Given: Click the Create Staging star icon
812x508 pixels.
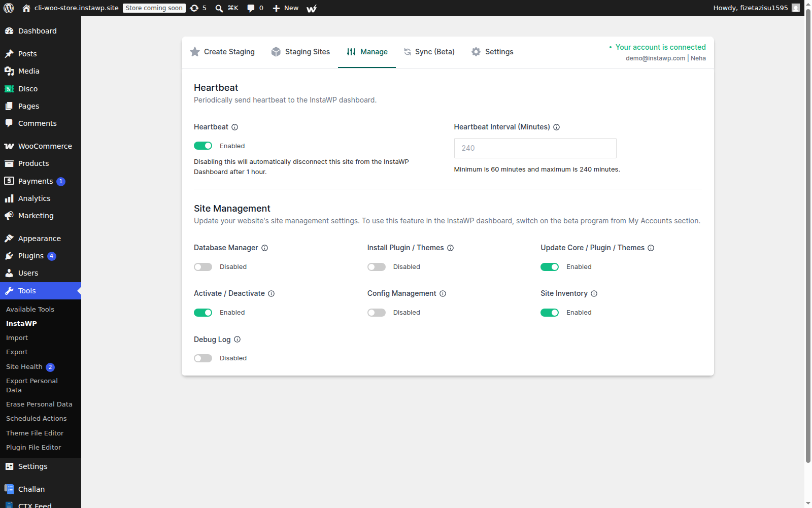Looking at the screenshot, I should click(195, 52).
